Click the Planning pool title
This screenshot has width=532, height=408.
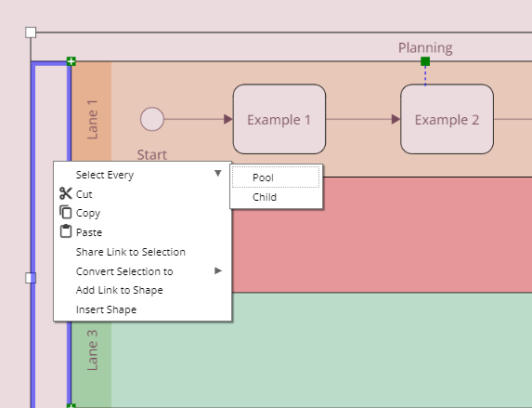pos(425,48)
